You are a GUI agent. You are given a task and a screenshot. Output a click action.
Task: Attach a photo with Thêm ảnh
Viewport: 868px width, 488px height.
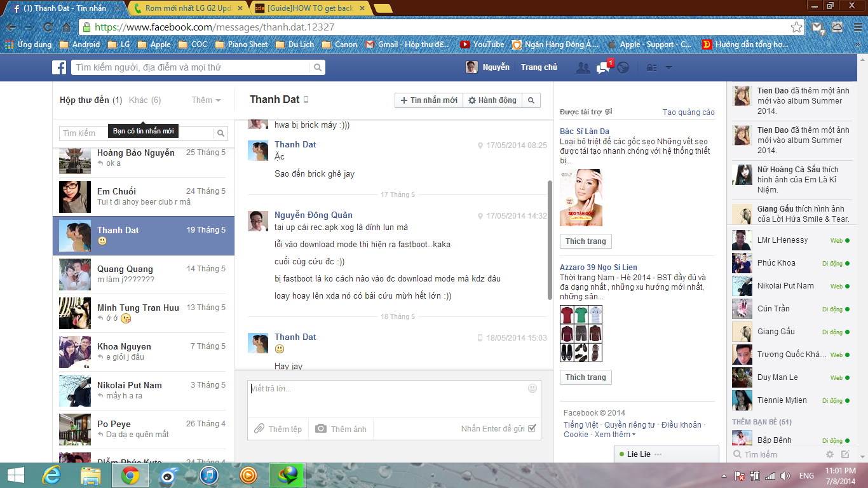click(341, 429)
